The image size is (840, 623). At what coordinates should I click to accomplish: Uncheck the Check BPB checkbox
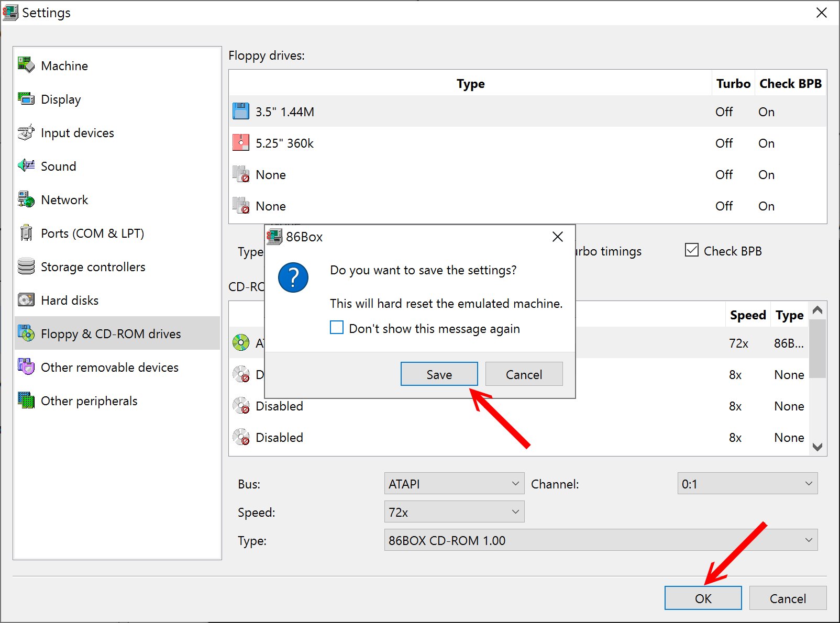692,250
